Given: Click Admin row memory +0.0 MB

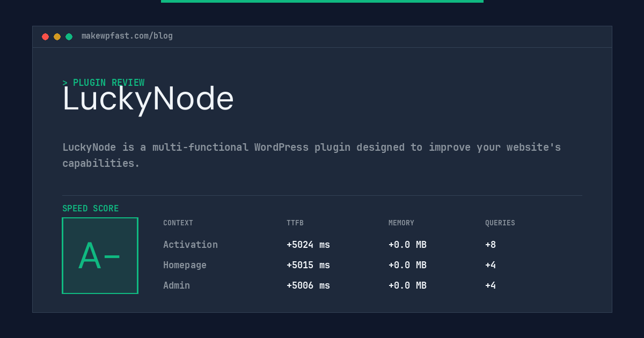Looking at the screenshot, I should pos(407,285).
